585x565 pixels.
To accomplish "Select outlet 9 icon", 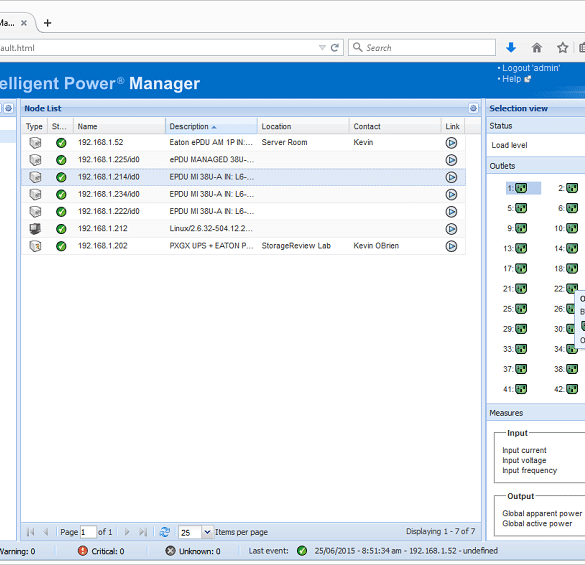I will click(521, 228).
